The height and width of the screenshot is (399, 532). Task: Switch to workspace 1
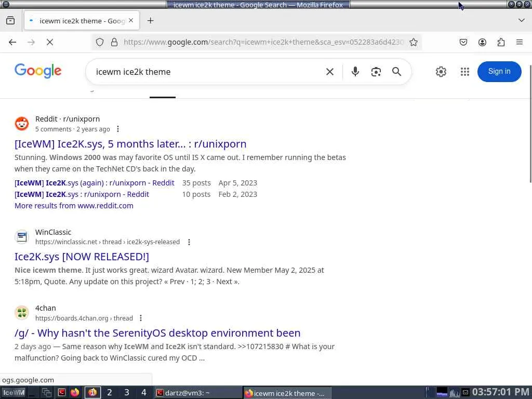92,393
